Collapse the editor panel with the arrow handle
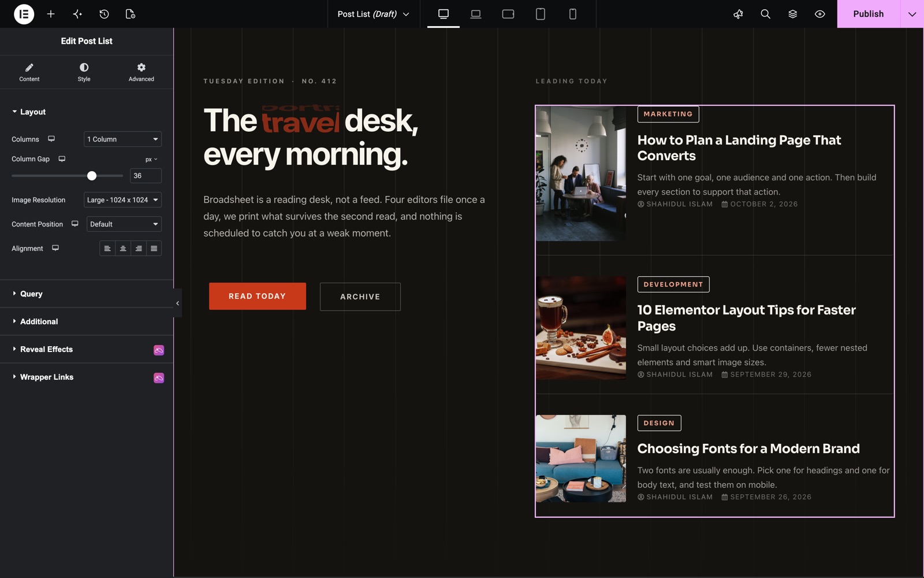The width and height of the screenshot is (924, 578). pos(177,303)
